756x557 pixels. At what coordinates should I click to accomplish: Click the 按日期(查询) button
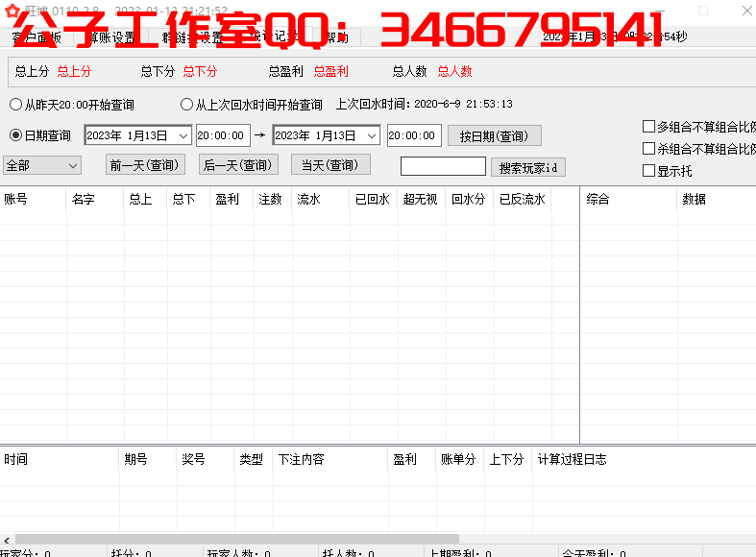(x=494, y=135)
